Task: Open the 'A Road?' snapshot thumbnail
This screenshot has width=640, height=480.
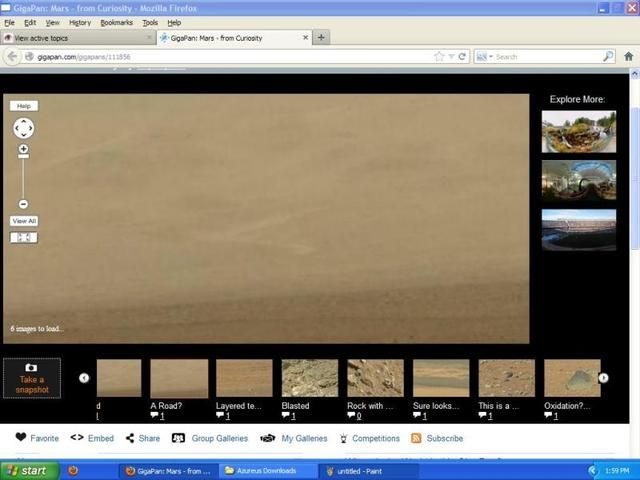Action: pos(179,378)
